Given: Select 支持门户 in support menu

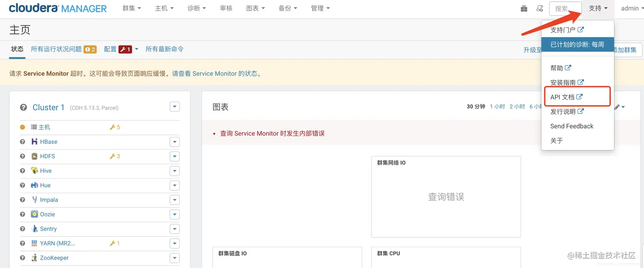Looking at the screenshot, I should point(578,30).
